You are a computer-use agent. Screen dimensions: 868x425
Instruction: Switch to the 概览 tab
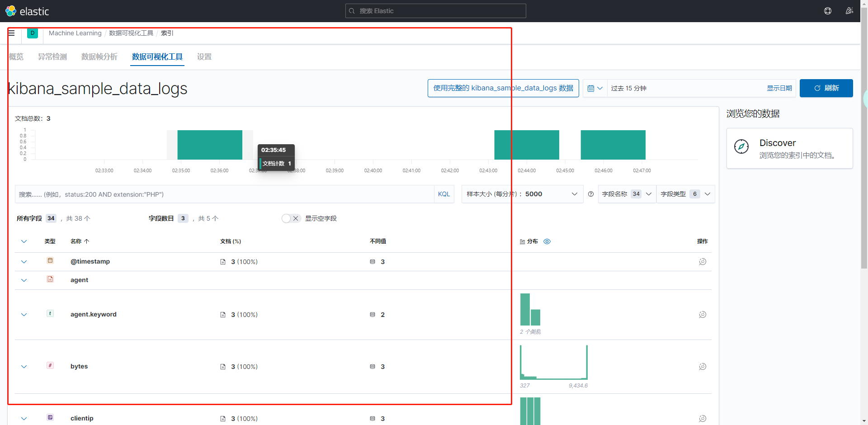(x=16, y=57)
